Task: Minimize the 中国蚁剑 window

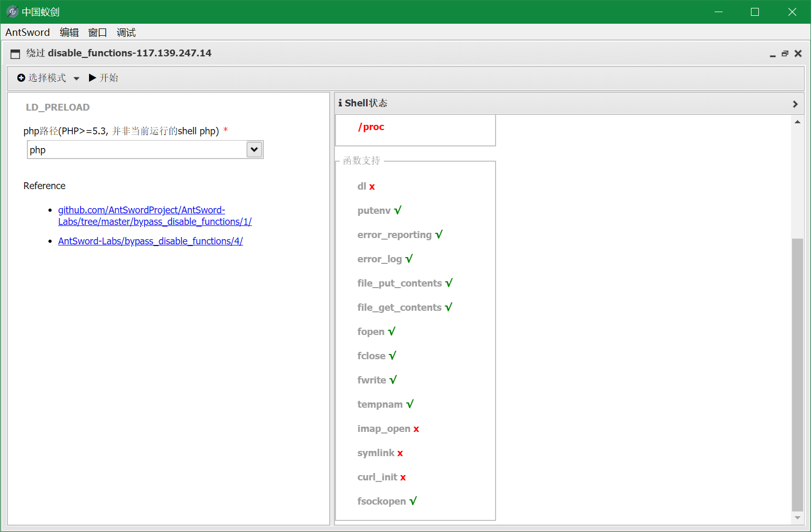Action: pos(719,12)
